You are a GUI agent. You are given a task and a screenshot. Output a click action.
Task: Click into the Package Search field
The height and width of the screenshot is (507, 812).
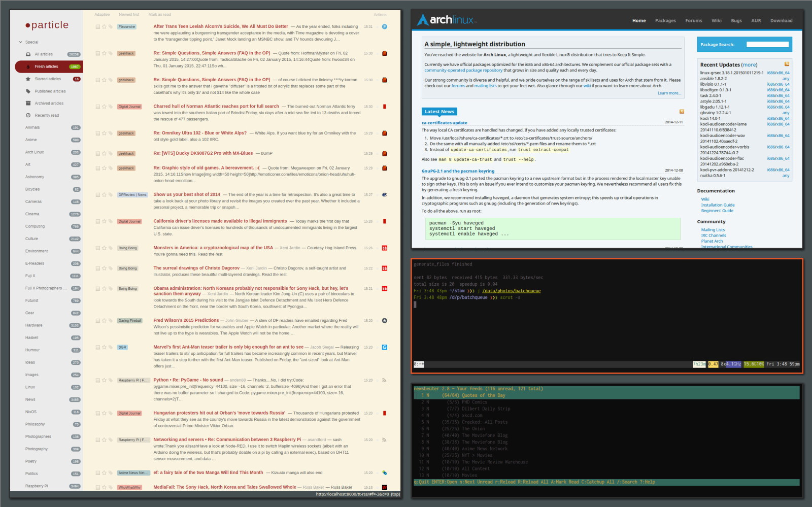click(x=767, y=45)
